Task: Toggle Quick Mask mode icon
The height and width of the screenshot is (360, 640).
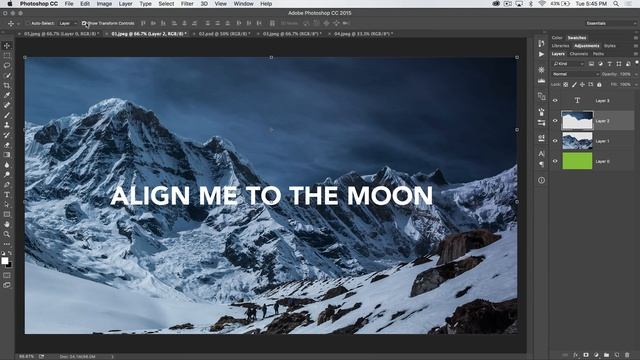Action: 7,276
